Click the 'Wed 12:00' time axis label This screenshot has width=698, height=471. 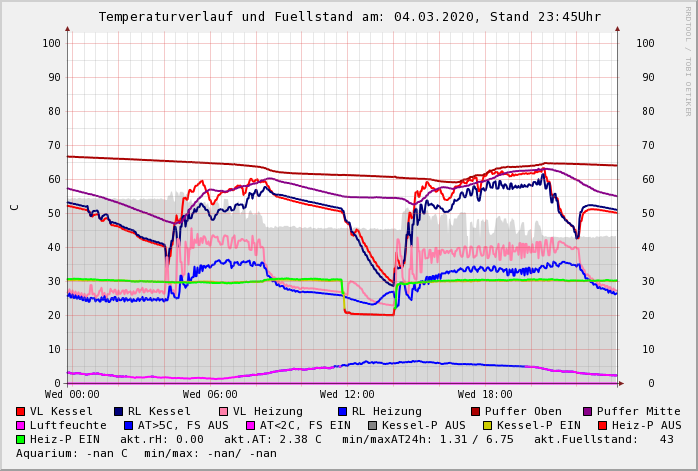tap(347, 395)
